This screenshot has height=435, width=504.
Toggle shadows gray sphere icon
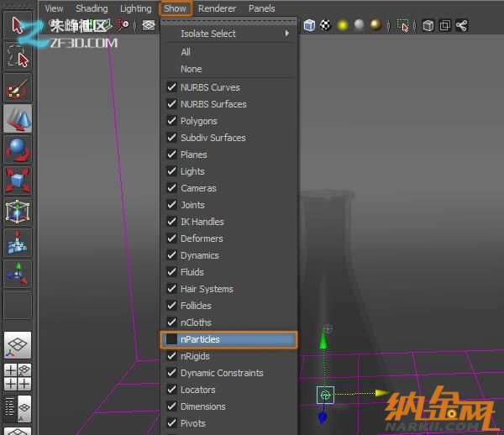[x=359, y=24]
